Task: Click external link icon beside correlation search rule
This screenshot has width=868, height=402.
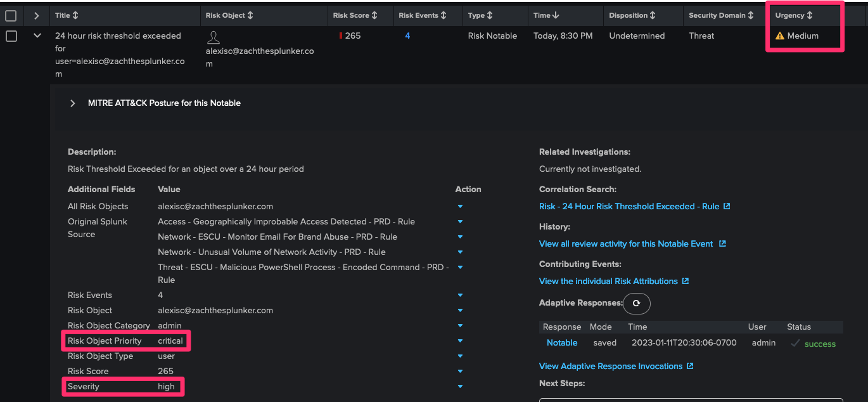Action: tap(727, 207)
